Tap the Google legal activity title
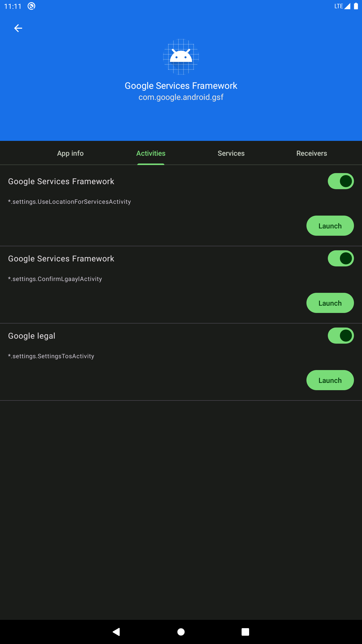Viewport: 362px width, 644px height. [x=32, y=336]
